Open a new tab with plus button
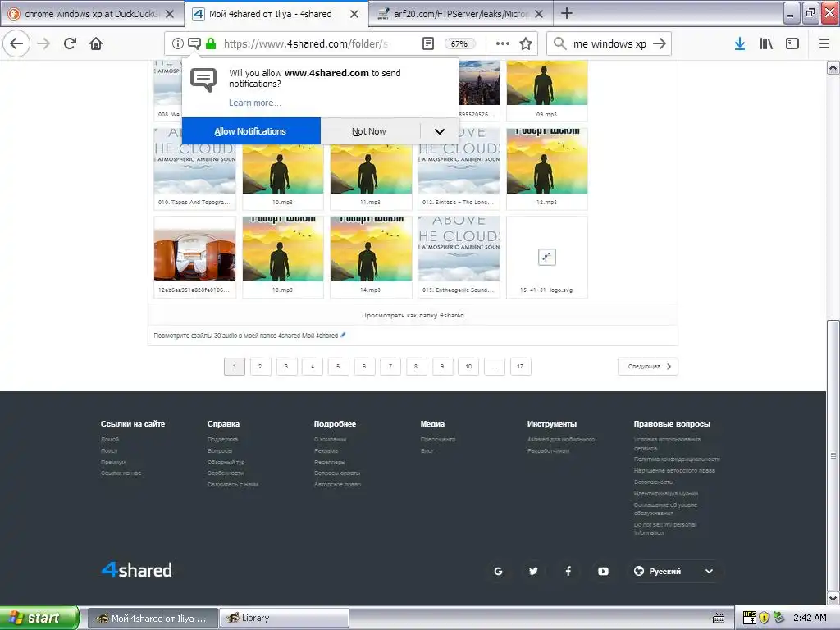This screenshot has width=840, height=630. click(566, 13)
